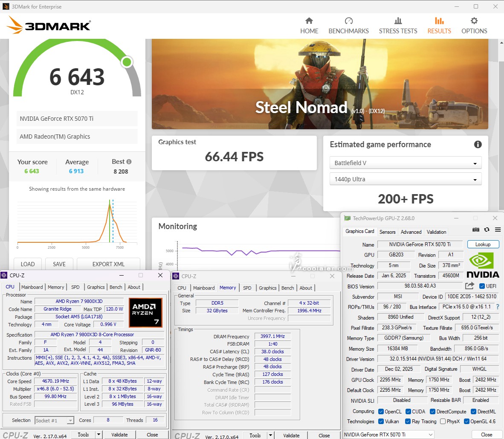Open Stress Tests from the top navigation
The width and height of the screenshot is (504, 439).
pos(398,21)
